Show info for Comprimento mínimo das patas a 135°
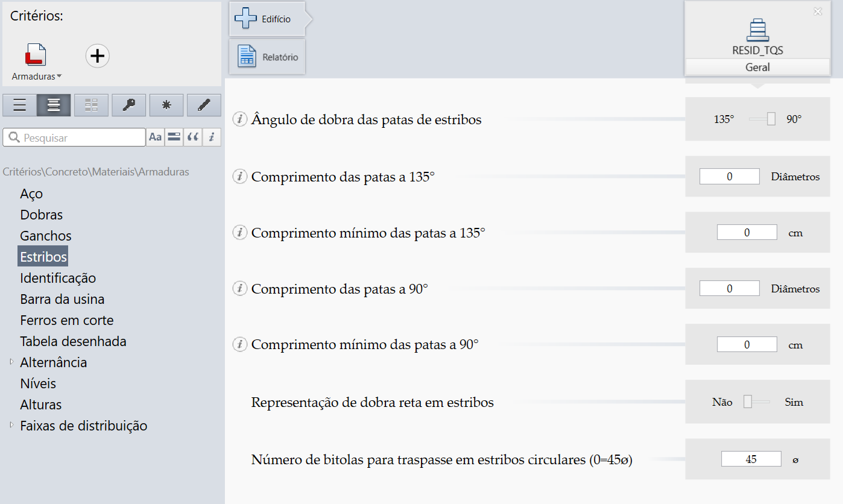The height and width of the screenshot is (504, 843). (240, 233)
